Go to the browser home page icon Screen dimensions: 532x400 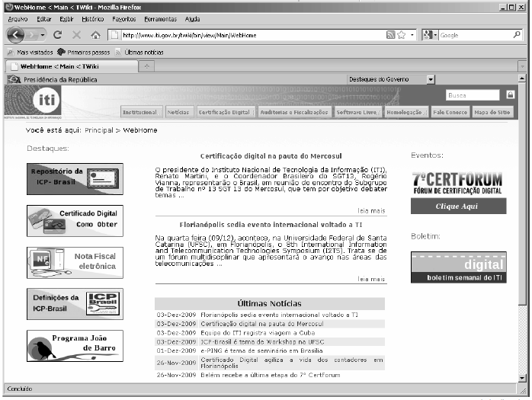click(95, 35)
